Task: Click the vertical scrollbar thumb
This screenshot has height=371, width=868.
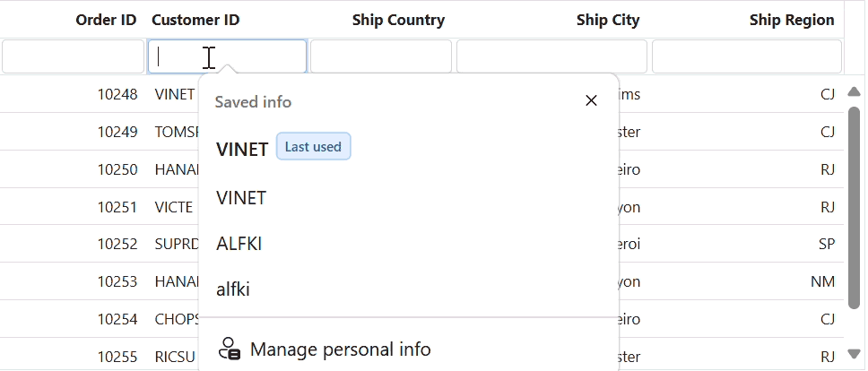Action: [855, 206]
